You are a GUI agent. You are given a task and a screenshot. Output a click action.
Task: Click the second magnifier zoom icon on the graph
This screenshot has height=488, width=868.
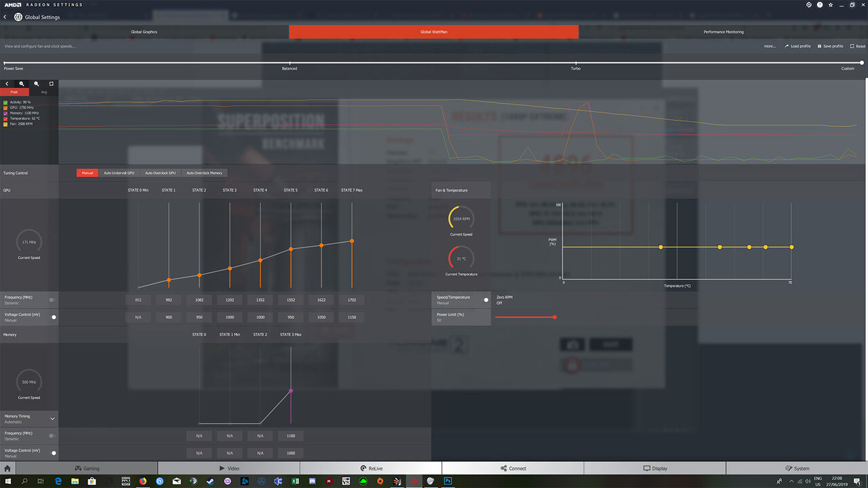tap(37, 84)
